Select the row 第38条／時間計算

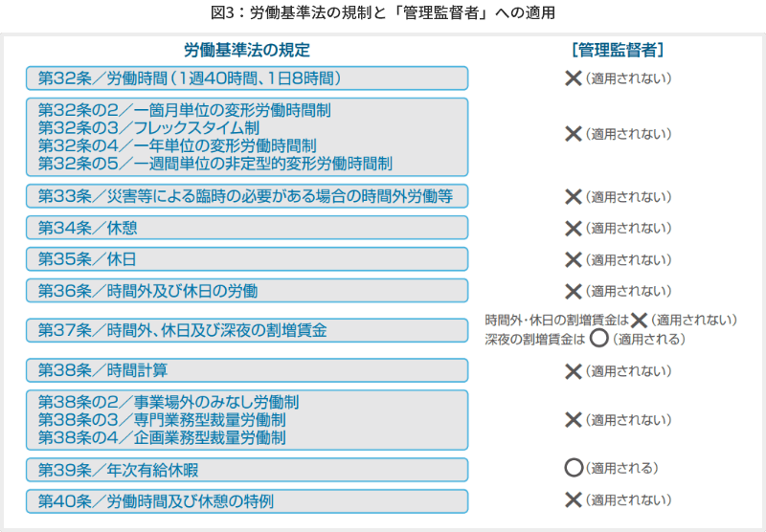[247, 370]
